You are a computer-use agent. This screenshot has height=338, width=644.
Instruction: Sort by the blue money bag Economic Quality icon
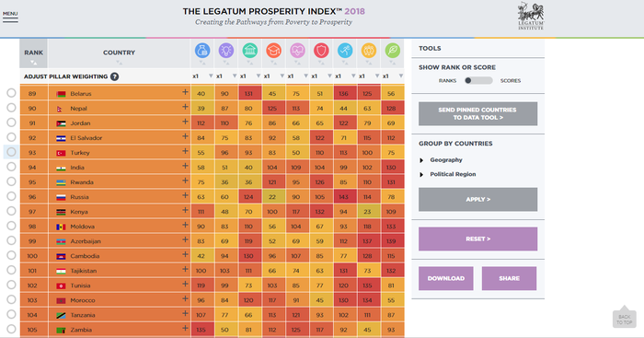[x=202, y=51]
